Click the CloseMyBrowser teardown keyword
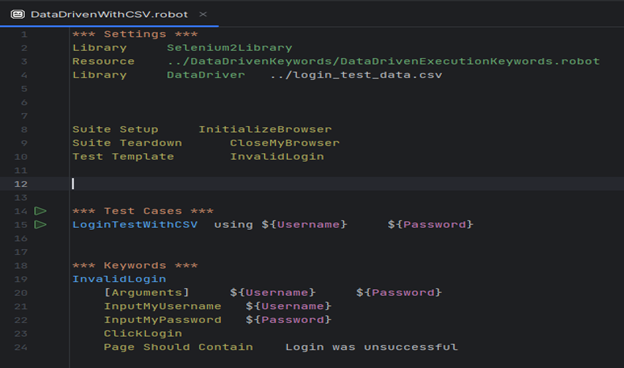624x368 pixels. point(285,143)
